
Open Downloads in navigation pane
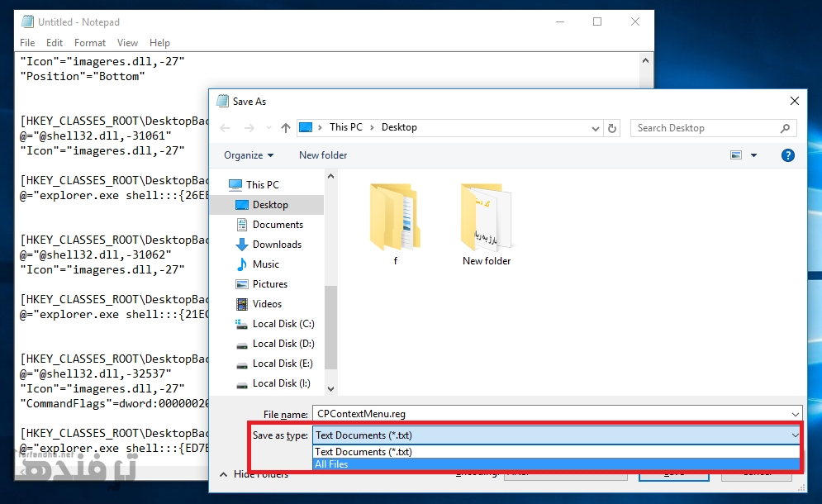pos(277,245)
